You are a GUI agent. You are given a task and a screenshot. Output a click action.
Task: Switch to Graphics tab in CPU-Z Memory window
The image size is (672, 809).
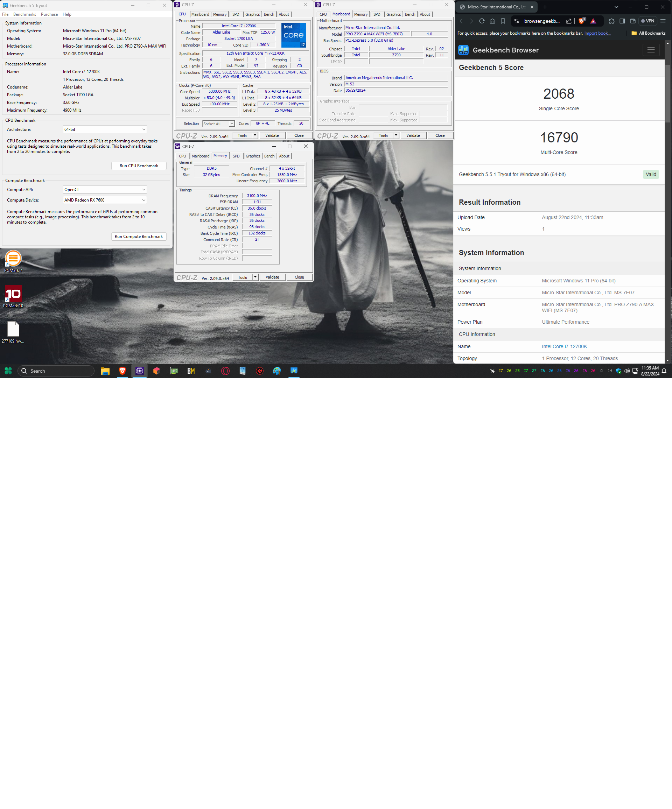click(x=253, y=156)
